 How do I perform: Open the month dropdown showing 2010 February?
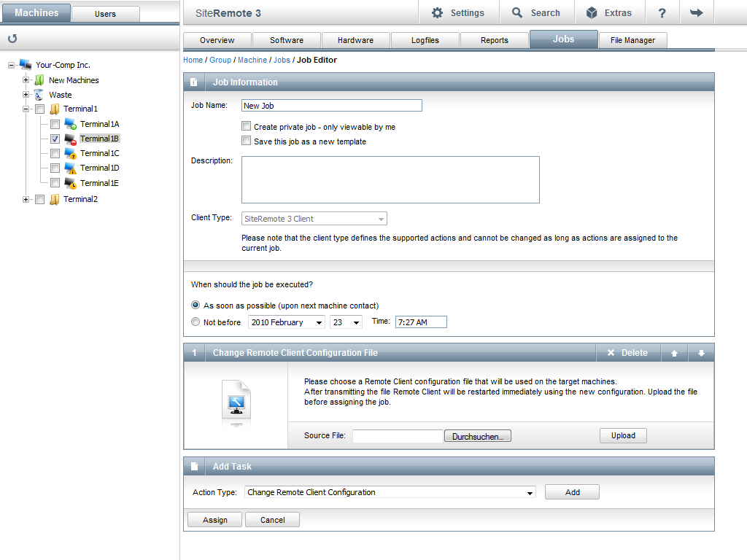(x=287, y=322)
